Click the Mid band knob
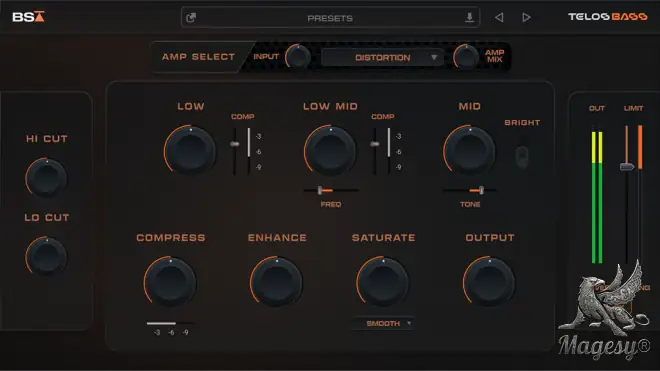 tap(469, 150)
